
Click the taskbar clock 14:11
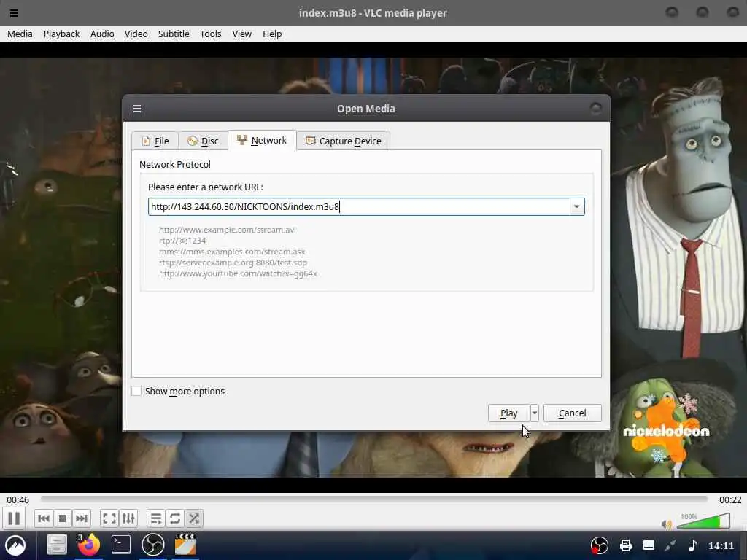coord(721,545)
